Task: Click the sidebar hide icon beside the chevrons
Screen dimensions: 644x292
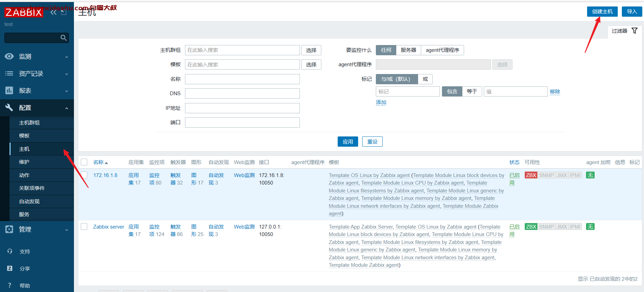Action: click(64, 13)
